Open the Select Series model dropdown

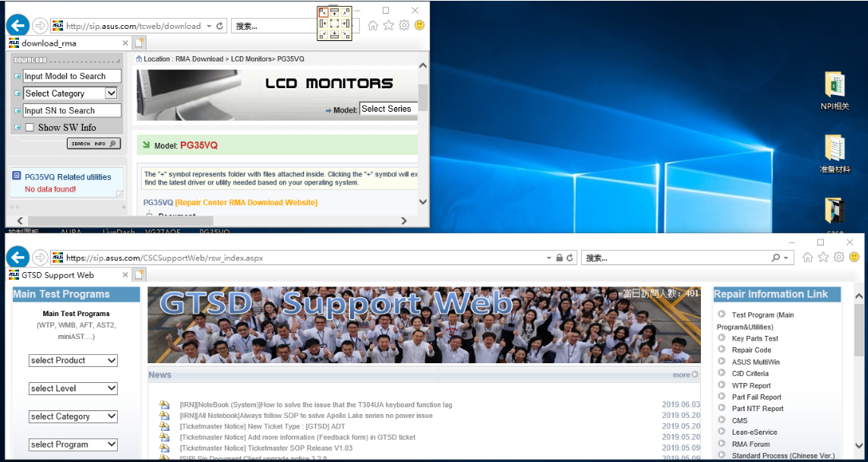[x=389, y=109]
